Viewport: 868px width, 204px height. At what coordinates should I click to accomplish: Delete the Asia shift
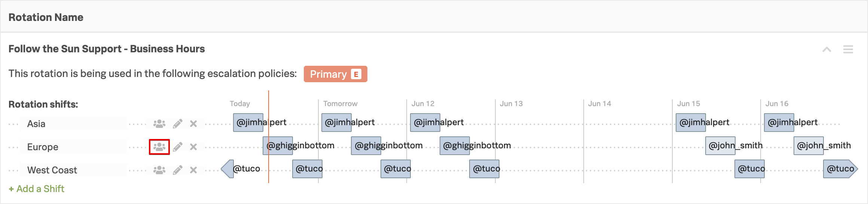point(193,124)
